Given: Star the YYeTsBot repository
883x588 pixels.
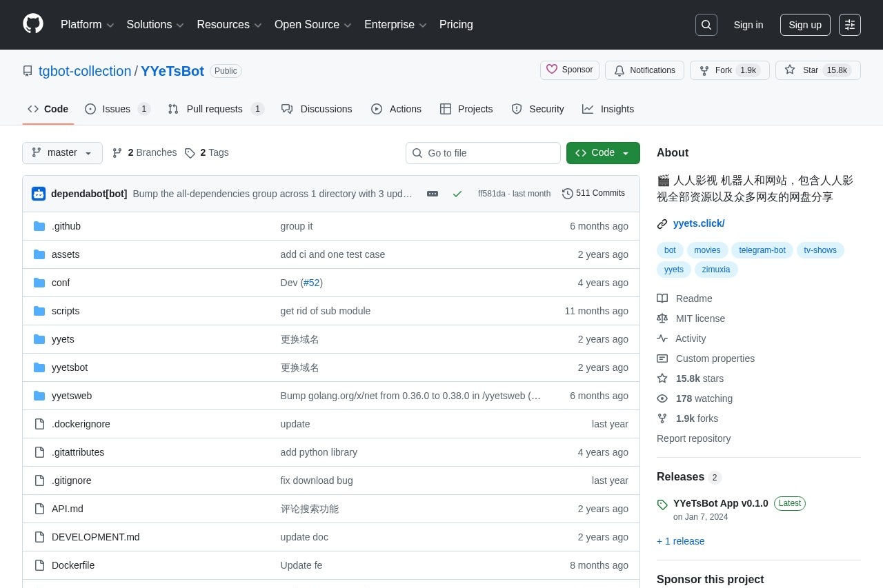Looking at the screenshot, I should pos(817,70).
